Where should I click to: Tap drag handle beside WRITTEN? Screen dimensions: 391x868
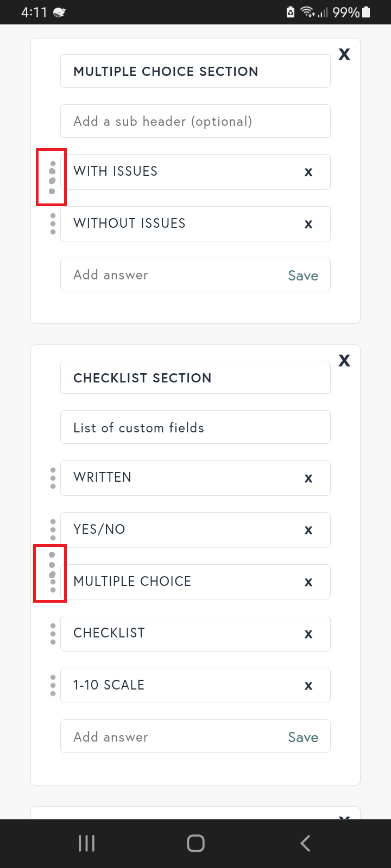tap(53, 478)
